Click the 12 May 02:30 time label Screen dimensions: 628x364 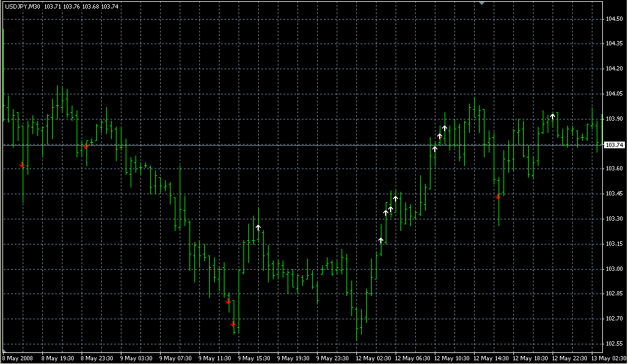[x=375, y=358]
